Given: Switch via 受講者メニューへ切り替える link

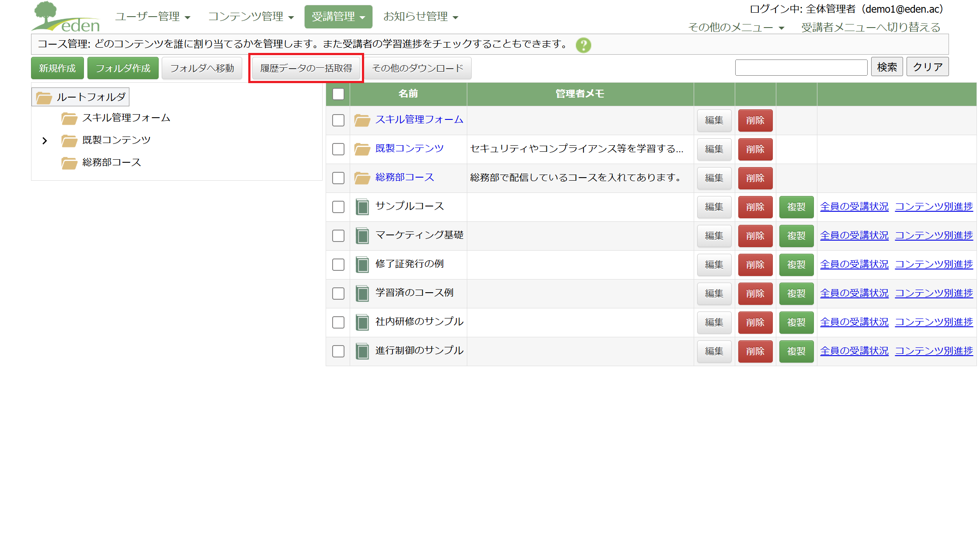Looking at the screenshot, I should coord(871,28).
